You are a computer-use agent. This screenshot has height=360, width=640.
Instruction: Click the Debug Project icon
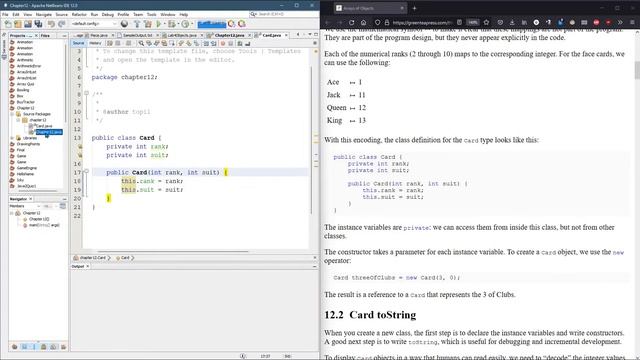(x=172, y=24)
